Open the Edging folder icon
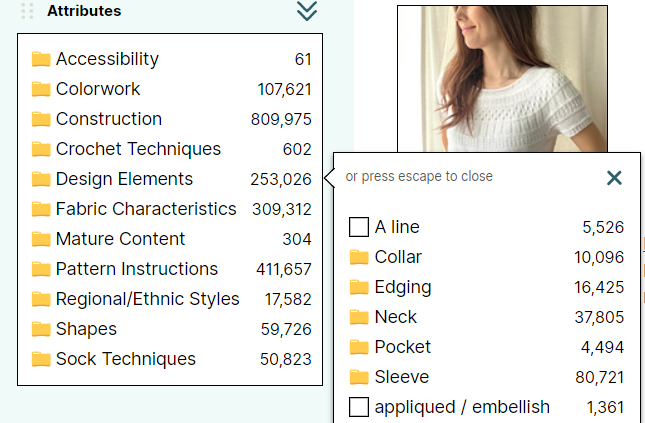Image resolution: width=645 pixels, height=423 pixels. pos(359,287)
